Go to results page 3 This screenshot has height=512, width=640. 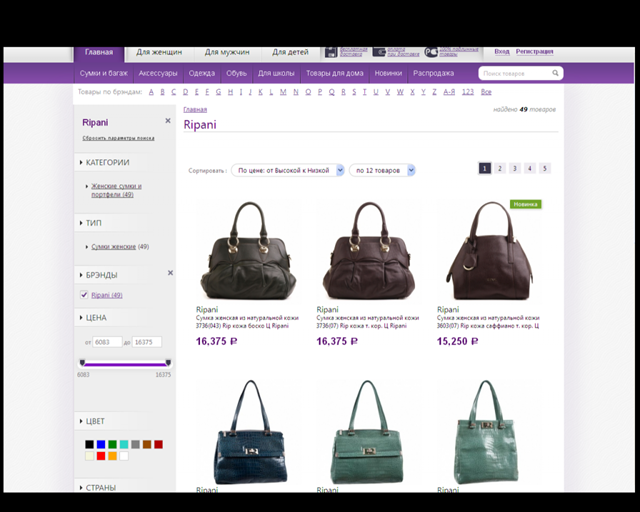[x=515, y=168]
